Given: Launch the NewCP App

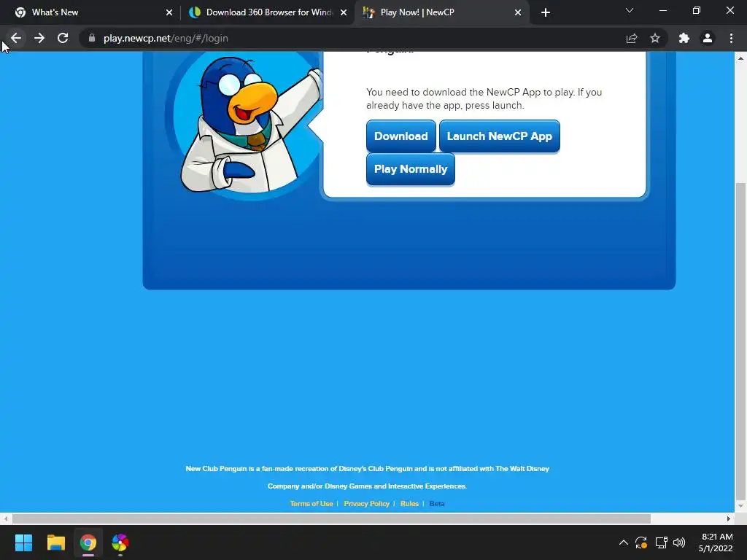Looking at the screenshot, I should pos(499,136).
